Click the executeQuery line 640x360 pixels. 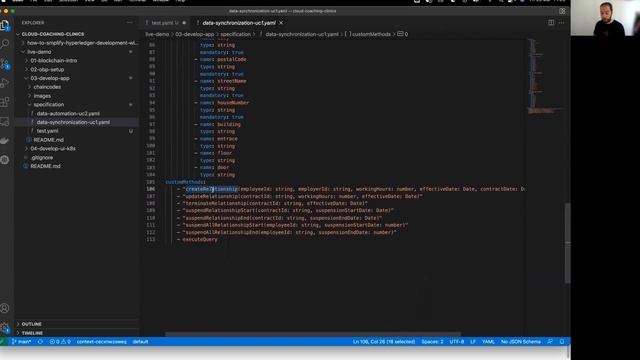200,240
